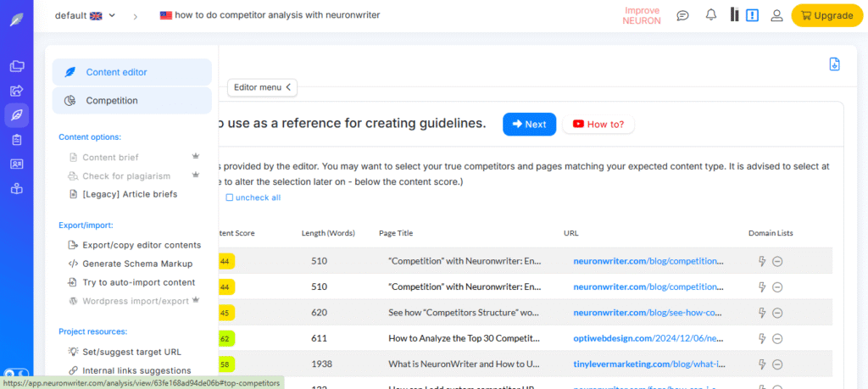Click the 'Improve NEURON' link
The width and height of the screenshot is (868, 389).
[x=642, y=15]
